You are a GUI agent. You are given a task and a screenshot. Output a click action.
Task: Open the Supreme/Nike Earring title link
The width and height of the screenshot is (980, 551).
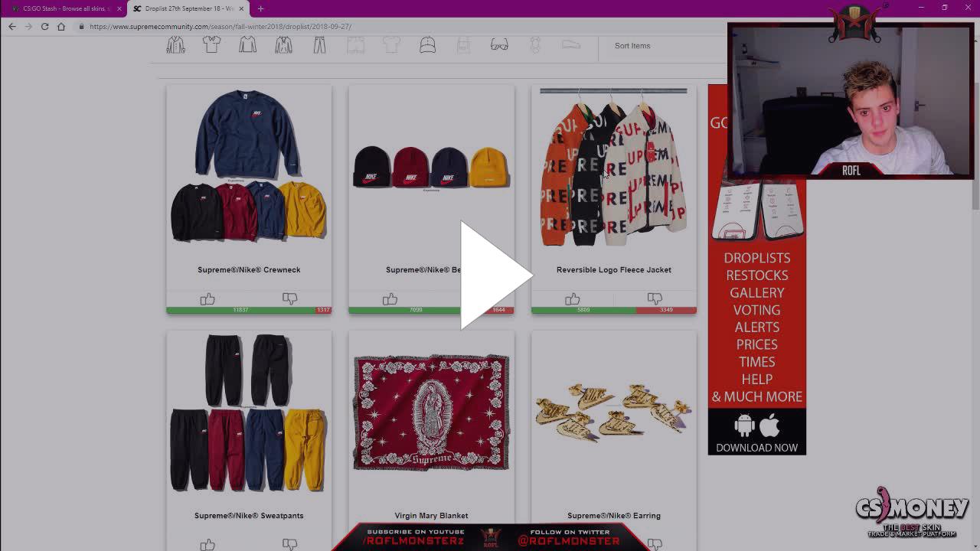pos(614,515)
